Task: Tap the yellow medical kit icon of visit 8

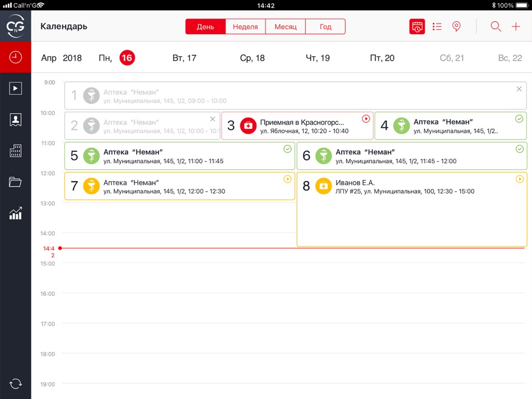Action: [323, 186]
